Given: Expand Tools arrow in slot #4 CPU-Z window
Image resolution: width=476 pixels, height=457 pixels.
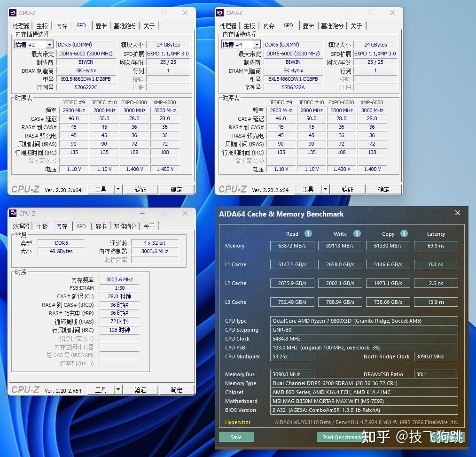Looking at the screenshot, I should coord(326,189).
